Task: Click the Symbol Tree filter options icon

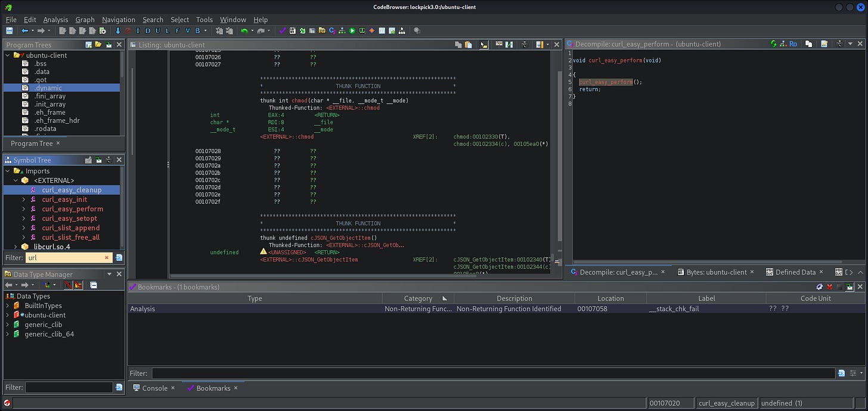Action: (x=119, y=258)
